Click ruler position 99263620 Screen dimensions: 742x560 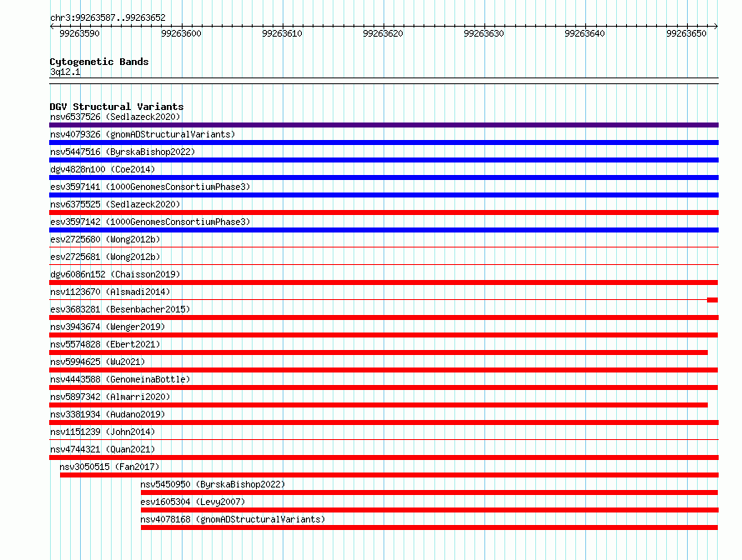[x=383, y=33]
